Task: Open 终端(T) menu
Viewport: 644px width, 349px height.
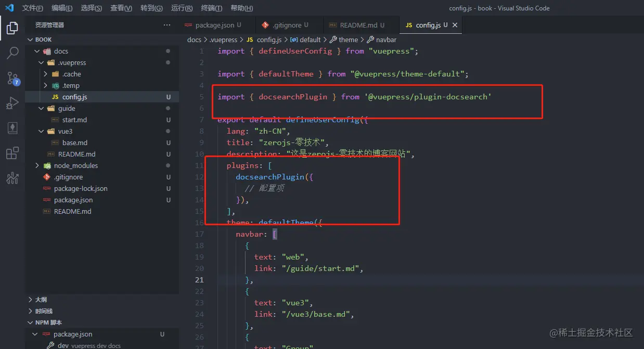Action: point(212,8)
